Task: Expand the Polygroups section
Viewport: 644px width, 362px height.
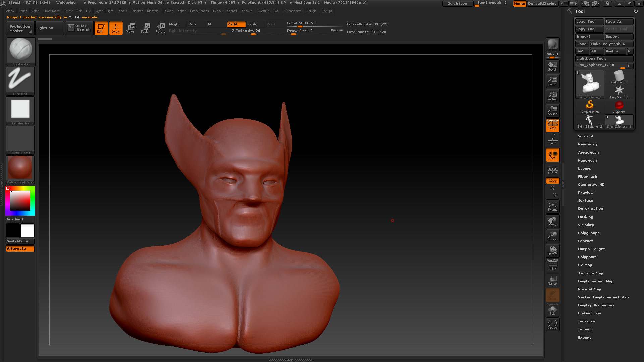Action: pos(589,233)
